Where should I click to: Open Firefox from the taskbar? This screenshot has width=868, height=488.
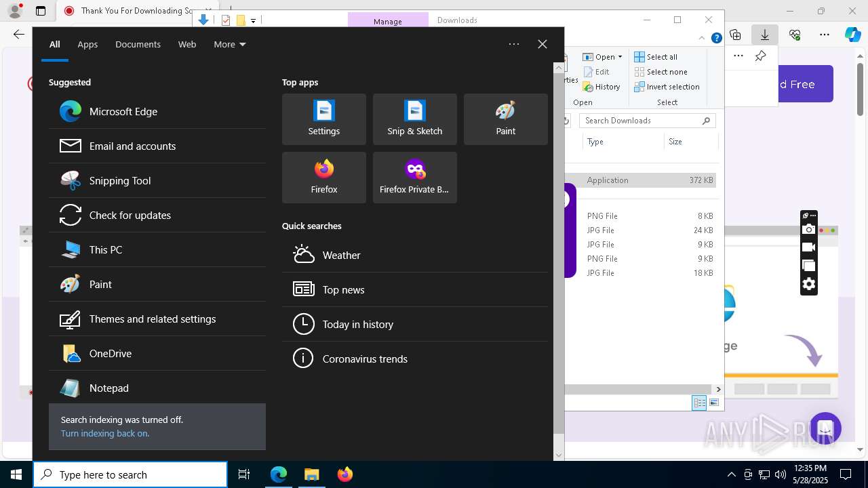[345, 474]
